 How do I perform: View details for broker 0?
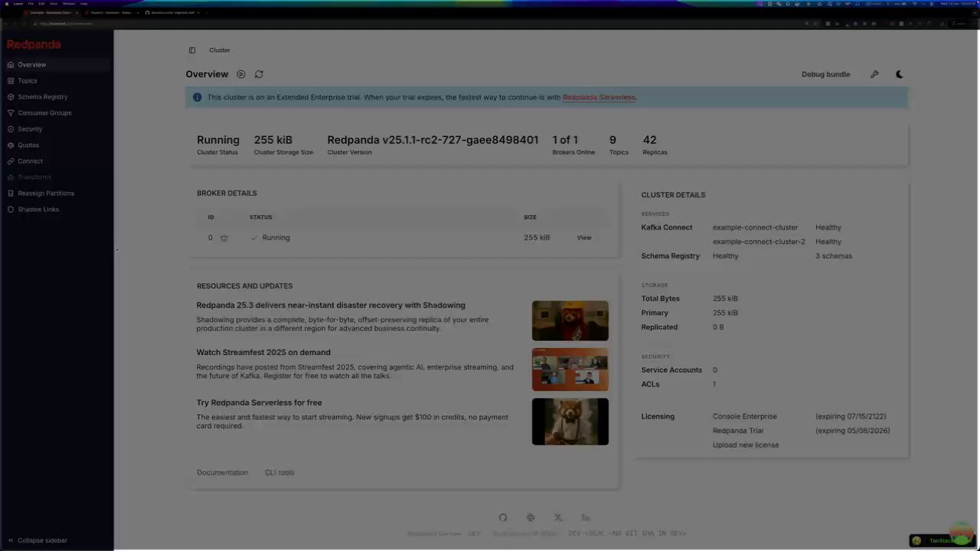point(584,238)
